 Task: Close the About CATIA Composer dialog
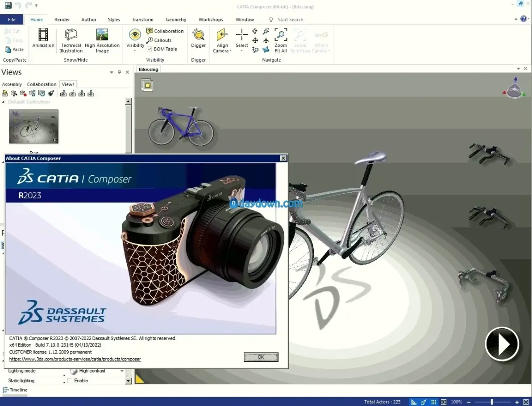(x=283, y=158)
